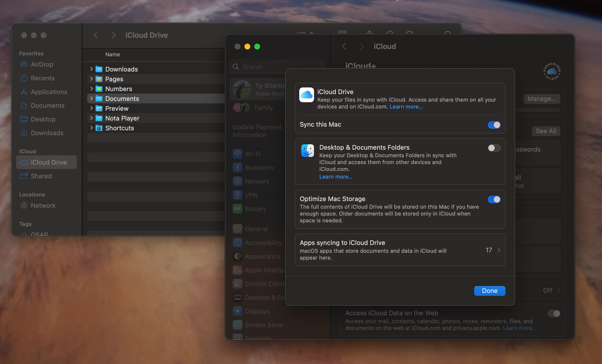The image size is (602, 364).
Task: Disable Optimize Mac Storage switch
Action: (x=494, y=199)
